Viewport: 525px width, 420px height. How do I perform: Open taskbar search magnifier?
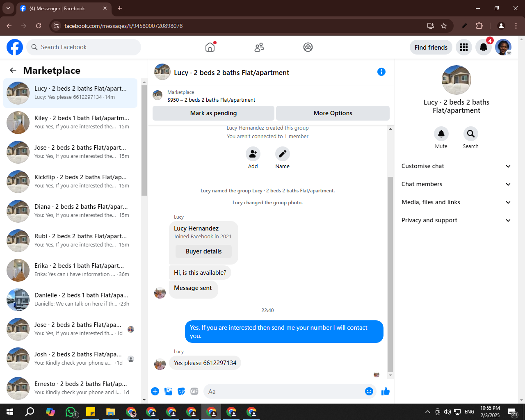point(30,412)
